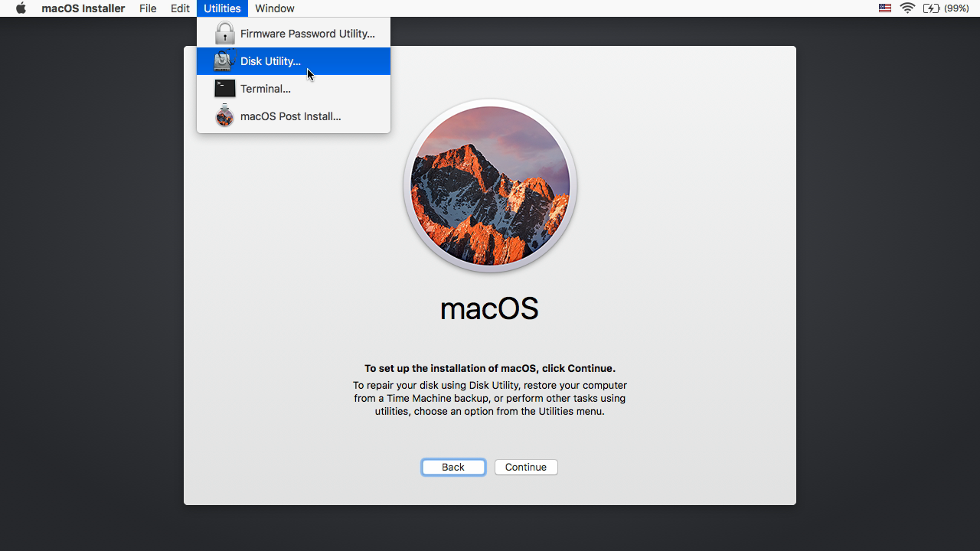Open the Edit menu

179,8
